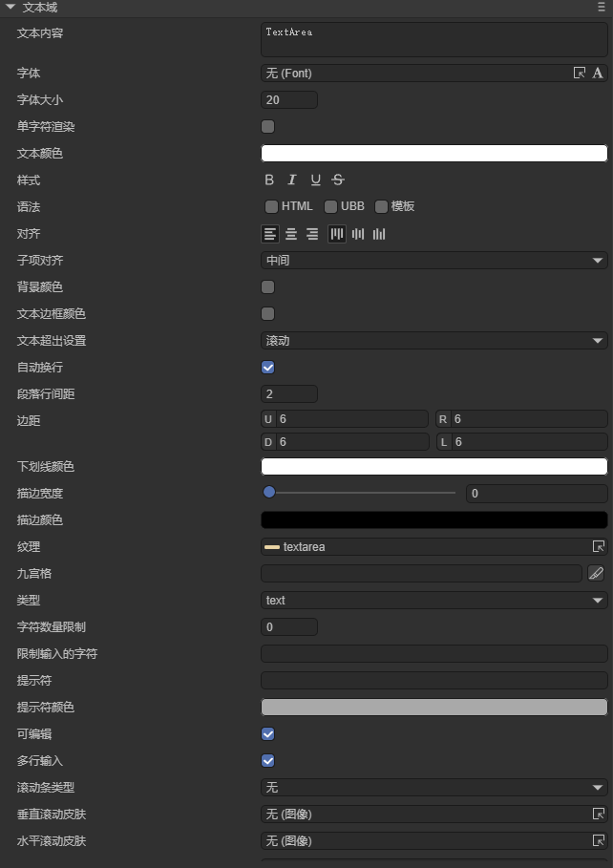613x868 pixels.
Task: Toggle underline text style
Action: point(315,180)
